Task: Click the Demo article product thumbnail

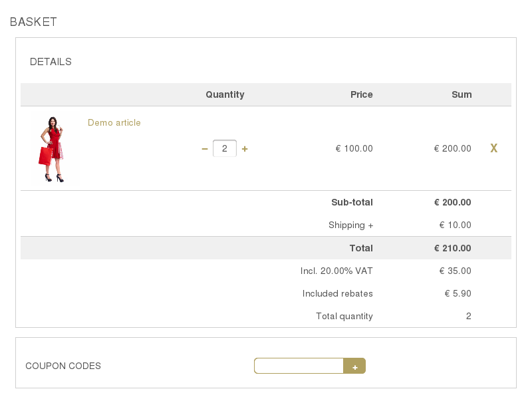Action: tap(55, 148)
